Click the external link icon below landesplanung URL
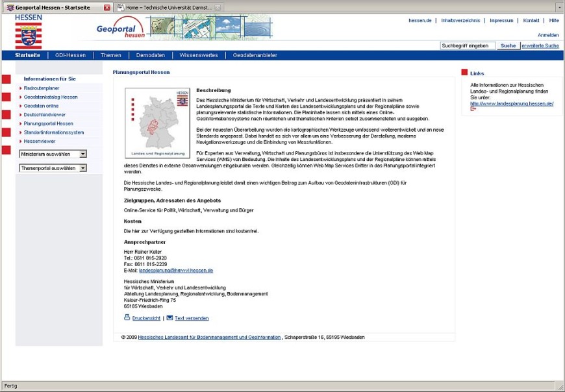Screen dimensions: 565x392 pos(473,109)
